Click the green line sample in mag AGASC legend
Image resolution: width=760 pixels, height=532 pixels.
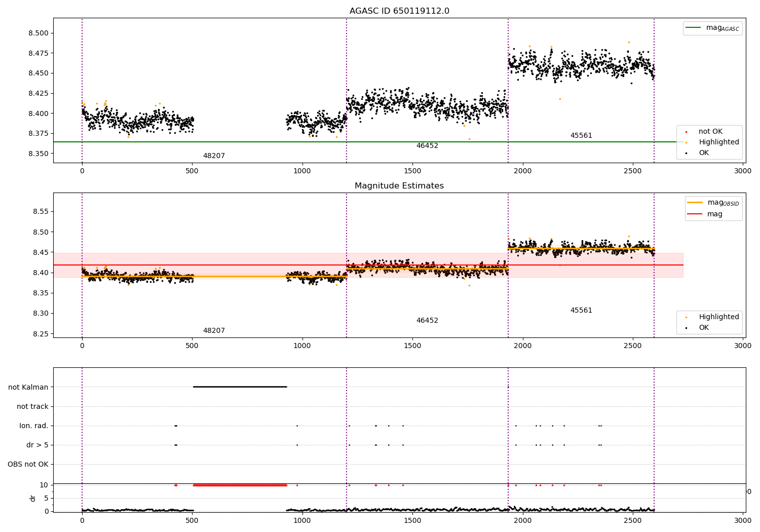pos(694,28)
